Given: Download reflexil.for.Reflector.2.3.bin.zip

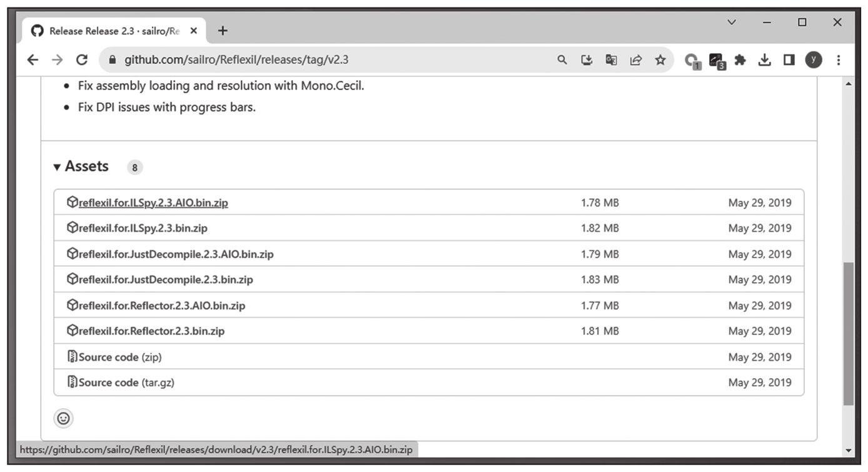Looking at the screenshot, I should (x=151, y=331).
